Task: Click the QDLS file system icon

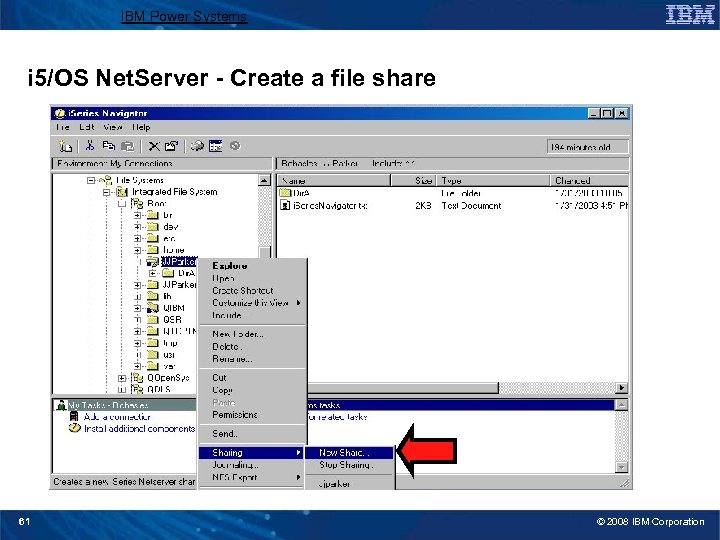Action: 137,389
